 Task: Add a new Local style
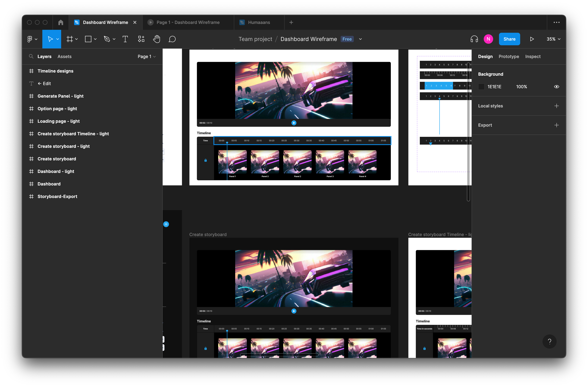(556, 106)
